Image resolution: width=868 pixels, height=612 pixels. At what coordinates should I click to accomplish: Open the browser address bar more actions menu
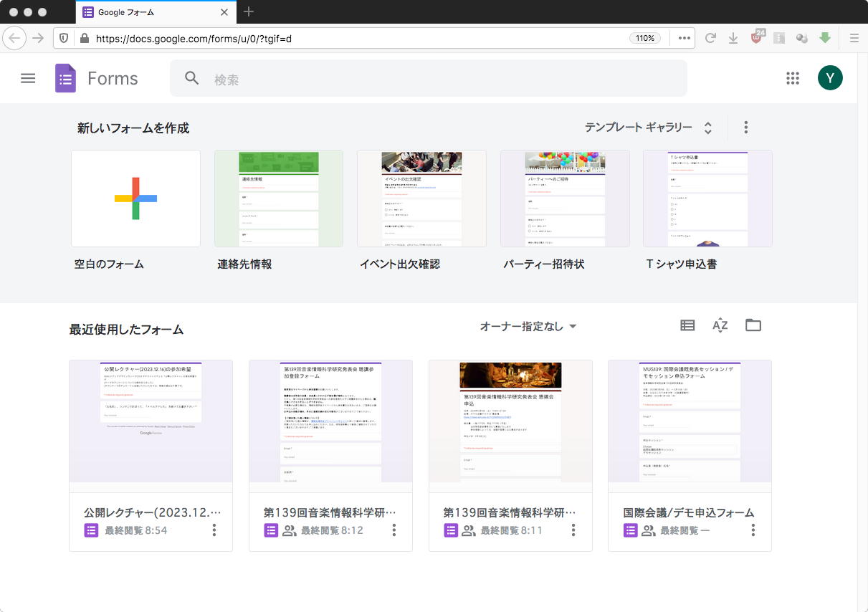coord(684,38)
